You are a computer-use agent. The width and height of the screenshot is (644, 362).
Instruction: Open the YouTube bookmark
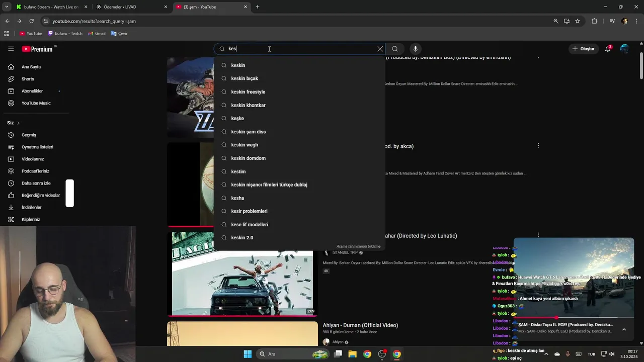pyautogui.click(x=31, y=34)
